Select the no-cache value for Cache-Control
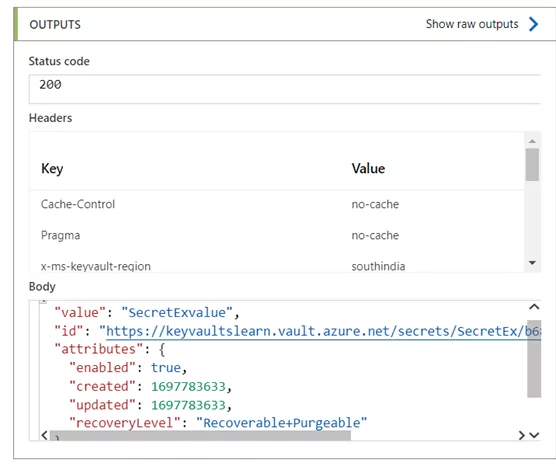 point(375,204)
